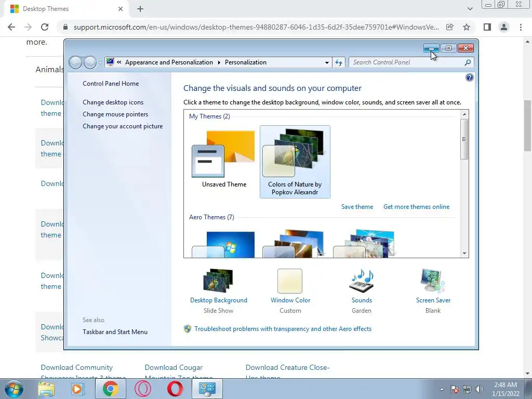
Task: Click the Chrome URL address bar
Action: (x=256, y=27)
